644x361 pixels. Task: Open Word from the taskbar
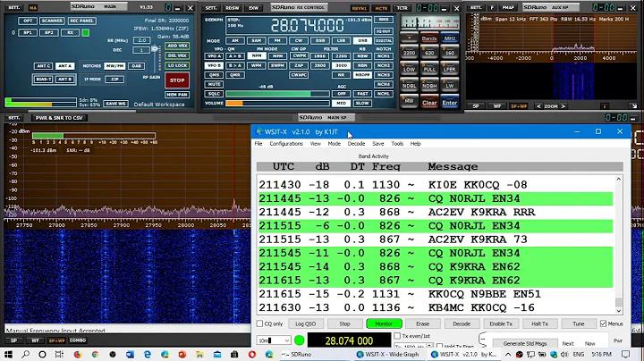[130, 354]
